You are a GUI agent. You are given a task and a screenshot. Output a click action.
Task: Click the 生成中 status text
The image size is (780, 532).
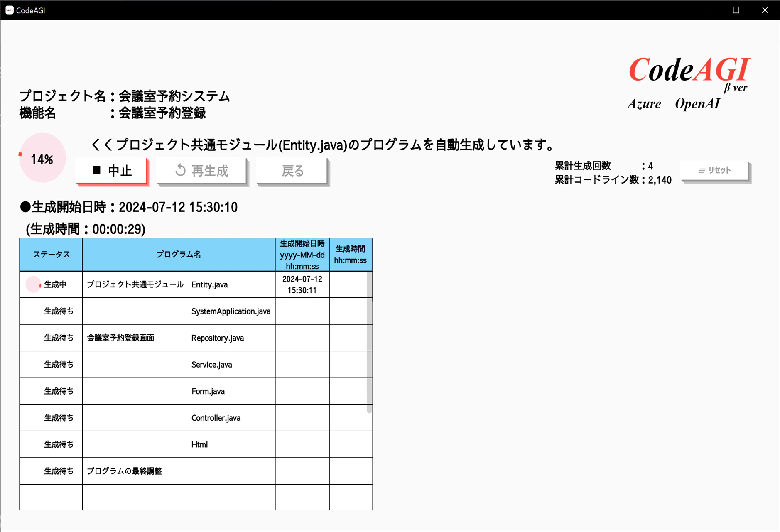coord(55,284)
